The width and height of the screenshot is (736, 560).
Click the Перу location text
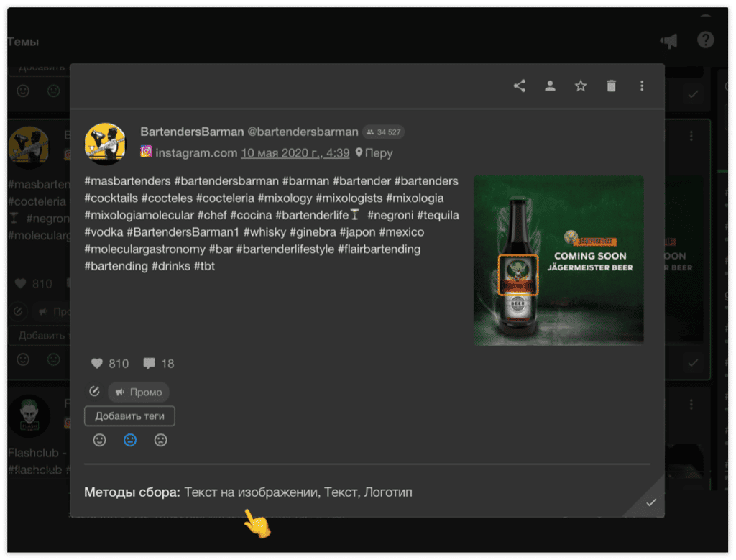tap(379, 153)
